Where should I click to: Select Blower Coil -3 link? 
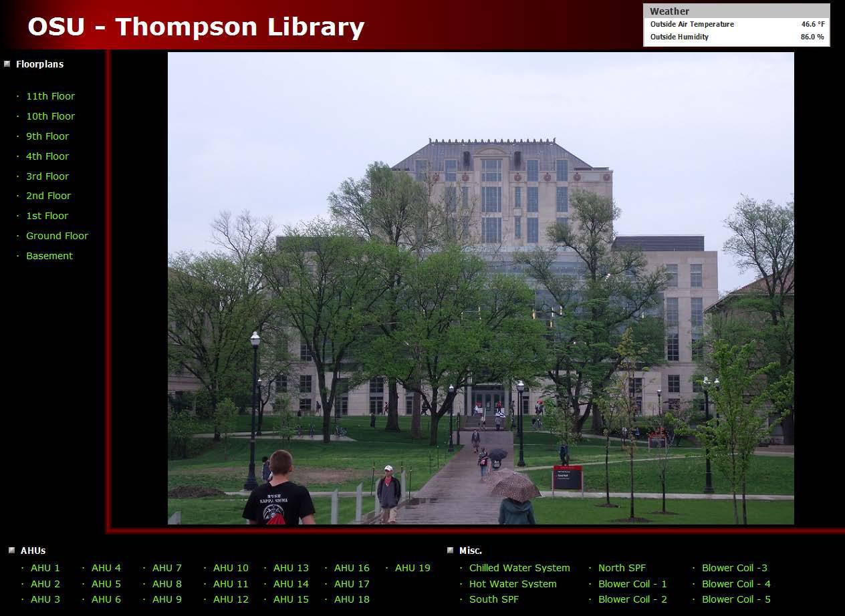(x=735, y=568)
